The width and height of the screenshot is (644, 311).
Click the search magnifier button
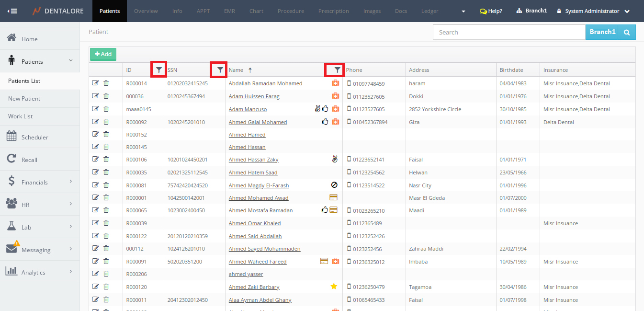(x=626, y=32)
